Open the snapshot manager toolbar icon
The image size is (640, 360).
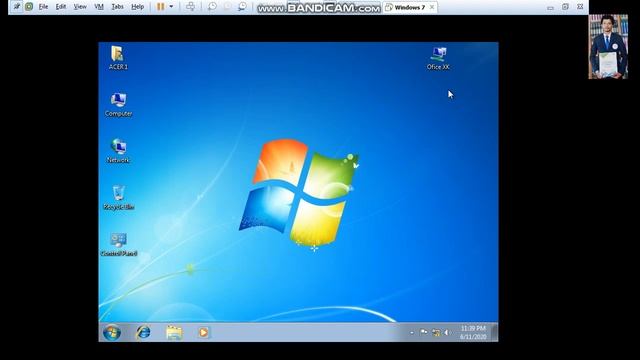242,7
